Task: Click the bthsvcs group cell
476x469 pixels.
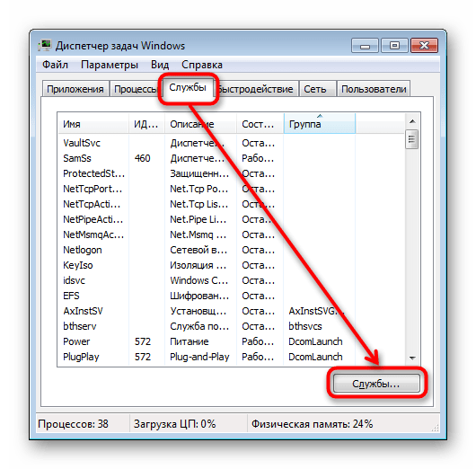Action: pos(305,326)
